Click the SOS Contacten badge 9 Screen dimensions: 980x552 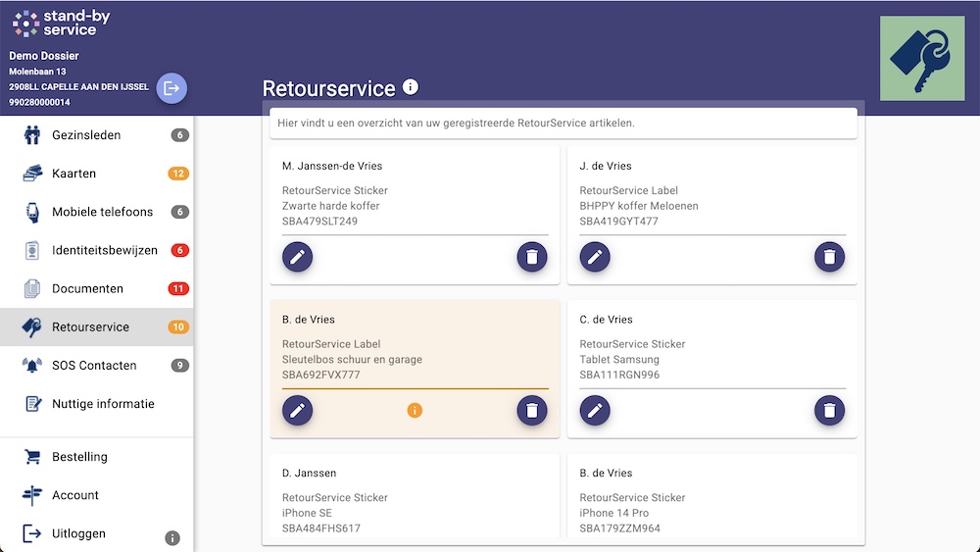point(180,365)
